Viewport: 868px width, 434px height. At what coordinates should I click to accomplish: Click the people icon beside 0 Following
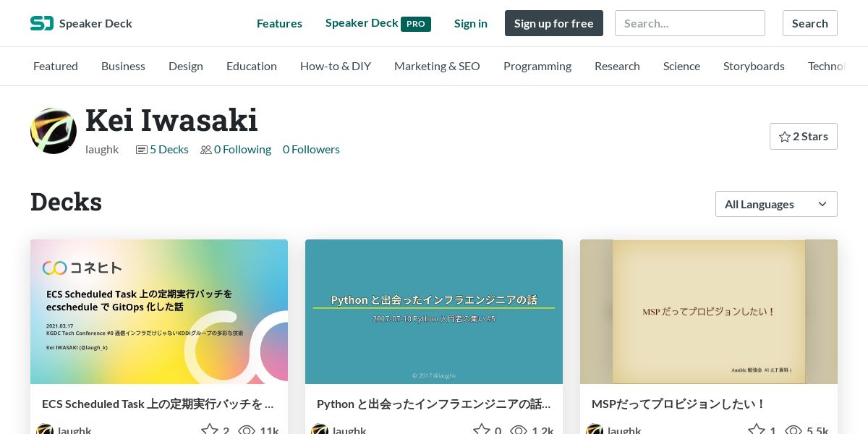coord(206,150)
